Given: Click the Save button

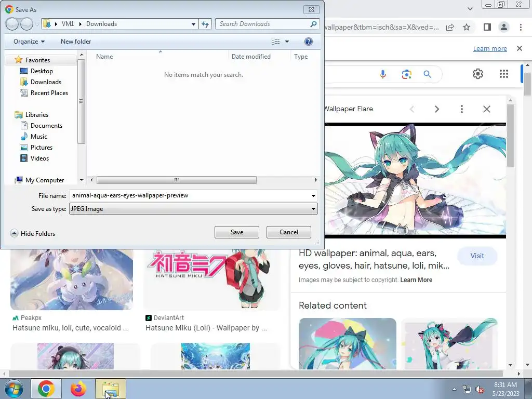Looking at the screenshot, I should coord(237,232).
